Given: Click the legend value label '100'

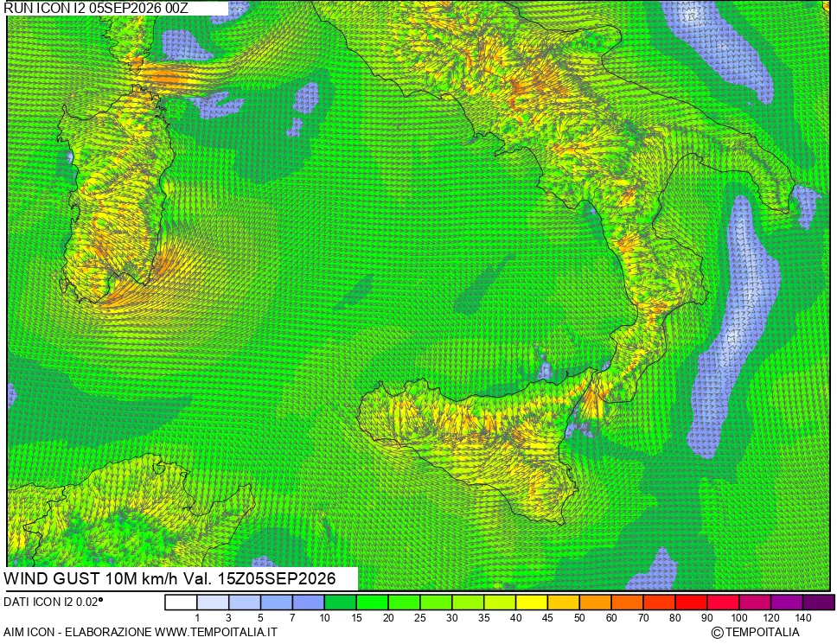Looking at the screenshot, I should click(x=739, y=618).
